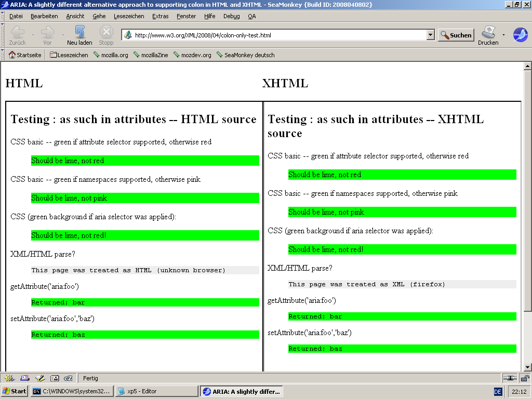This screenshot has width=532, height=399.
Task: Click 'This page was treated as XML (firefox)'
Action: tap(367, 284)
